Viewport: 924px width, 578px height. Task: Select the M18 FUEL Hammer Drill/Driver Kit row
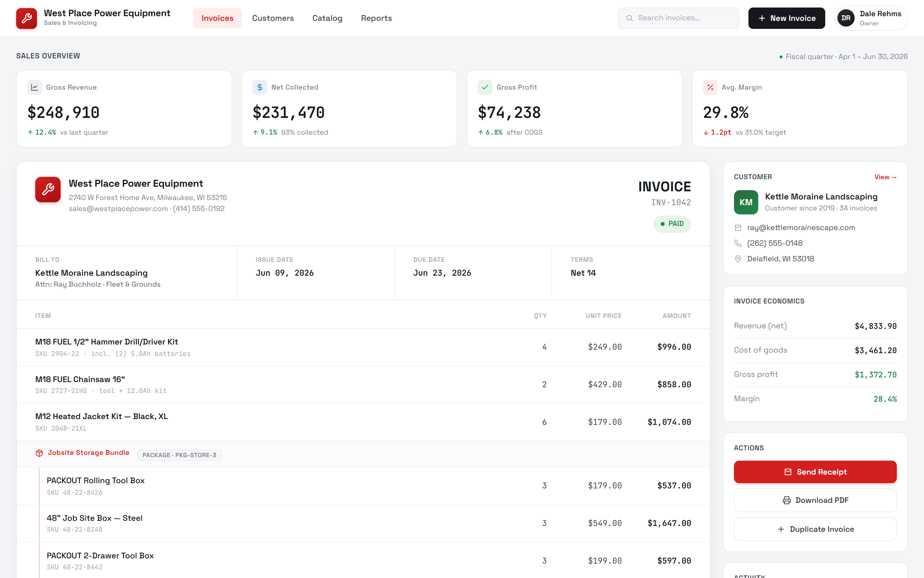coord(363,347)
